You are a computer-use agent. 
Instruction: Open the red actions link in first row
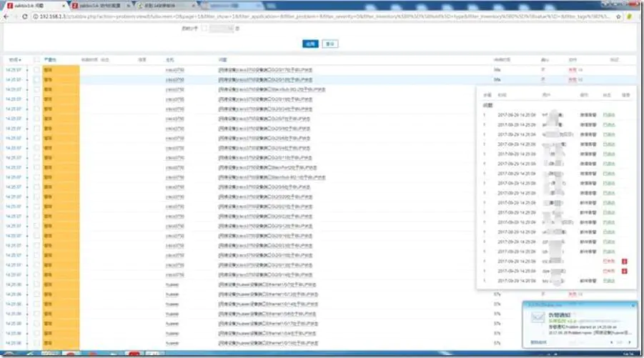(x=572, y=70)
